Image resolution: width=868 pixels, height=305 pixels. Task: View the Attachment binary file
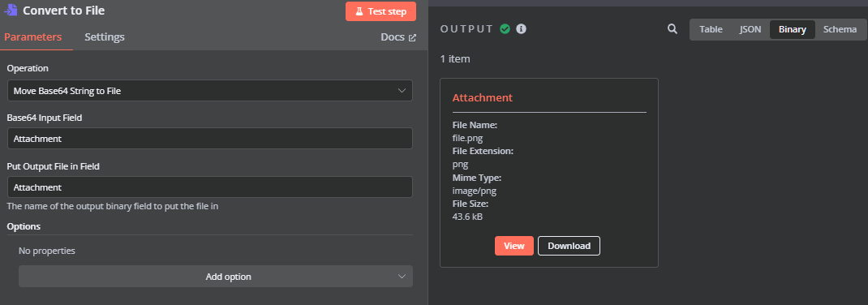point(513,246)
